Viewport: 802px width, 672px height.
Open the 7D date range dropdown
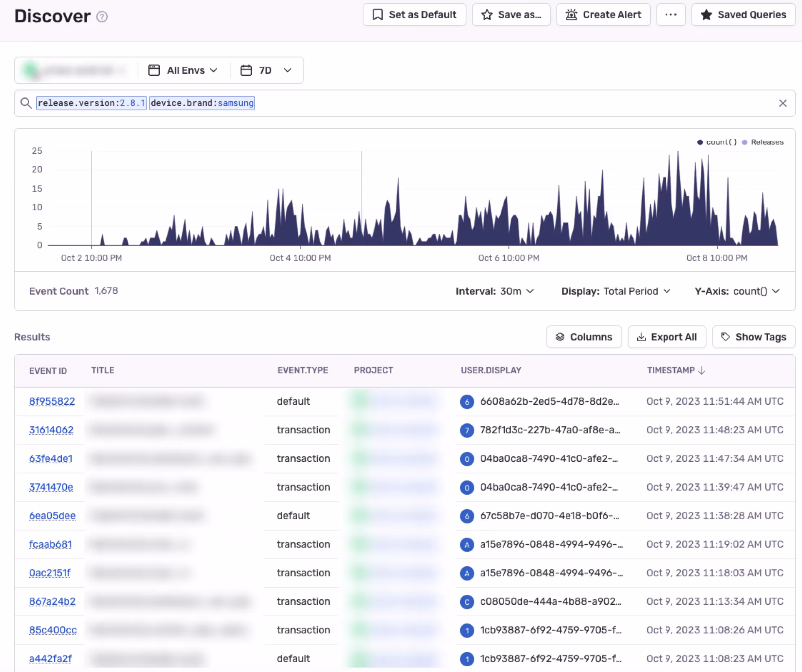click(x=266, y=70)
